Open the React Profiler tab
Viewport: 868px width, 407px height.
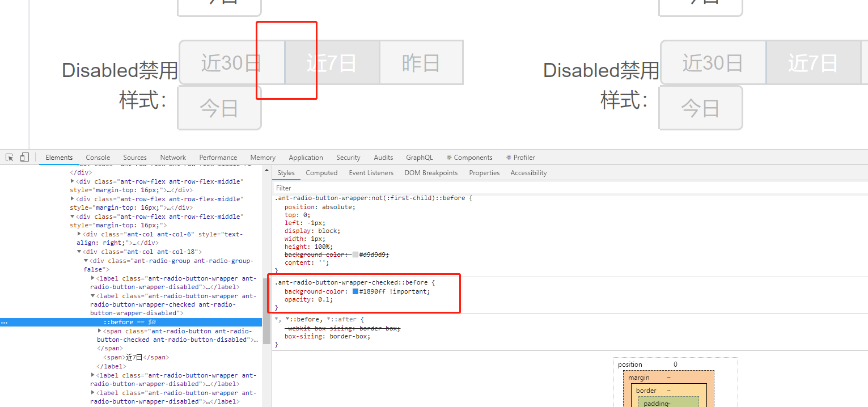[x=520, y=158]
